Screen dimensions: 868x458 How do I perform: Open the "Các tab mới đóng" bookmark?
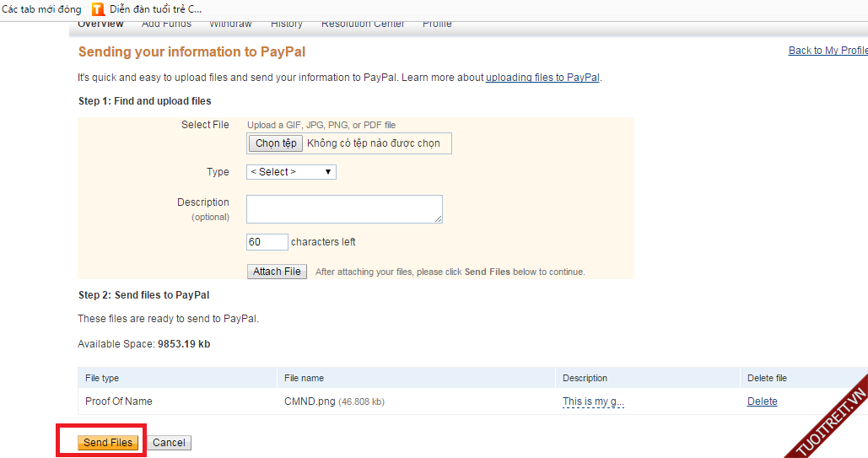point(41,9)
